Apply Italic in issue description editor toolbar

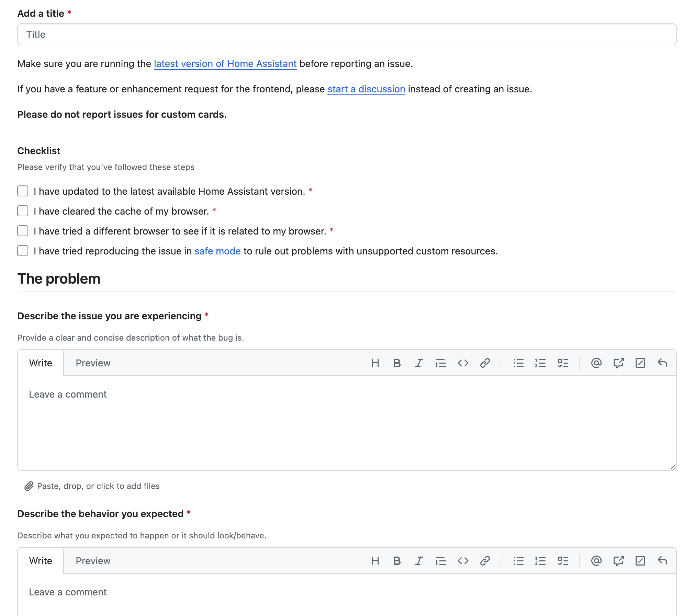[x=419, y=363]
